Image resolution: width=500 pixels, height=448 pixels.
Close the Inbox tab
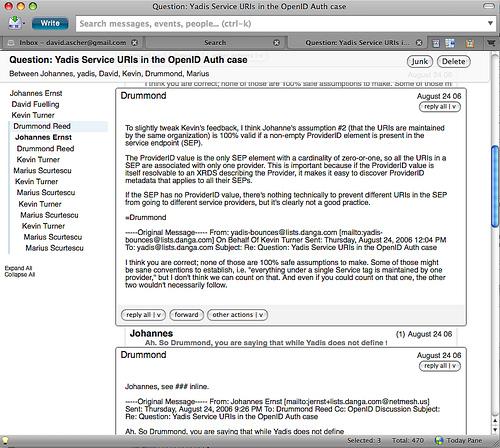(x=134, y=43)
